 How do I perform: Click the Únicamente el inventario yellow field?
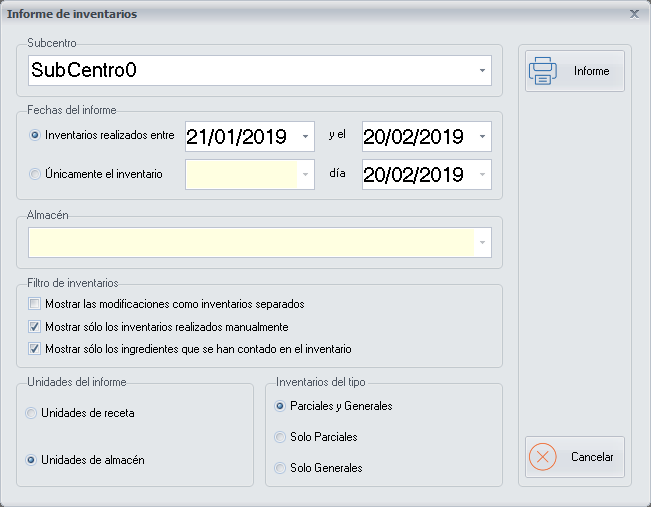click(242, 174)
